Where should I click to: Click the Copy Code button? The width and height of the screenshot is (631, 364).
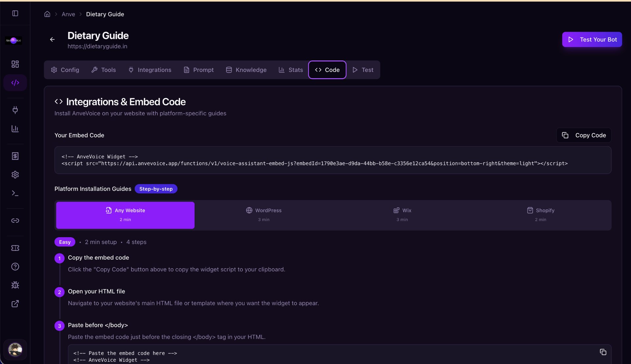tap(584, 135)
